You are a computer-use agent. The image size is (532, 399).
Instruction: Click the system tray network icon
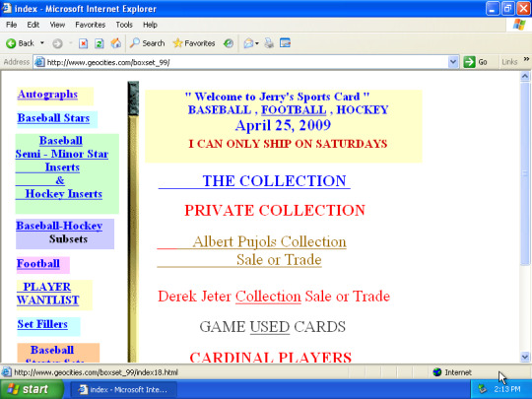482,389
